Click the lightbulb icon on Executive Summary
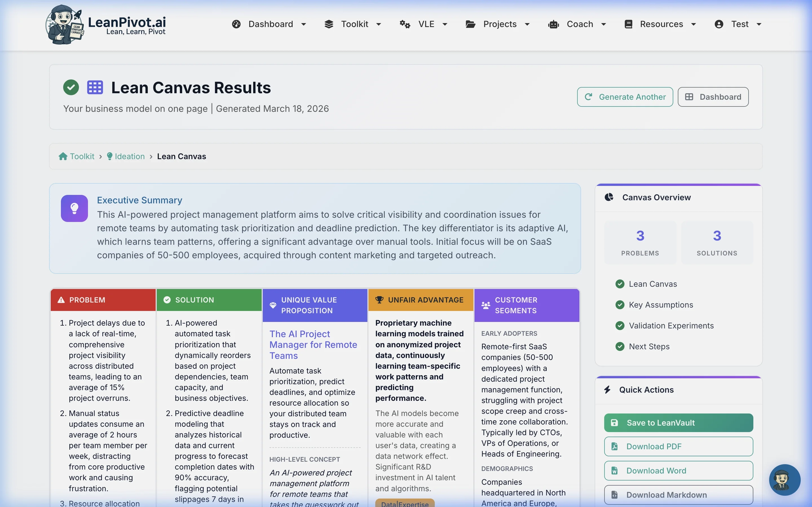The width and height of the screenshot is (812, 507). [x=74, y=208]
